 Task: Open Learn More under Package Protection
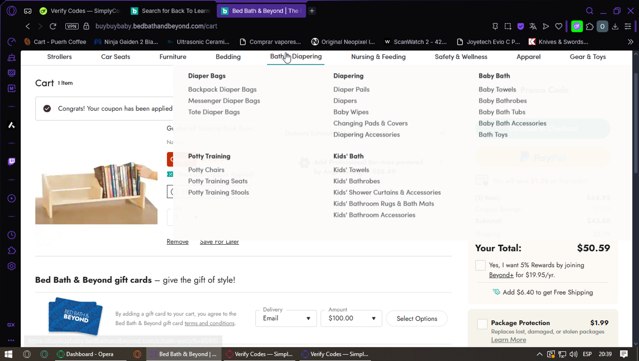509,340
